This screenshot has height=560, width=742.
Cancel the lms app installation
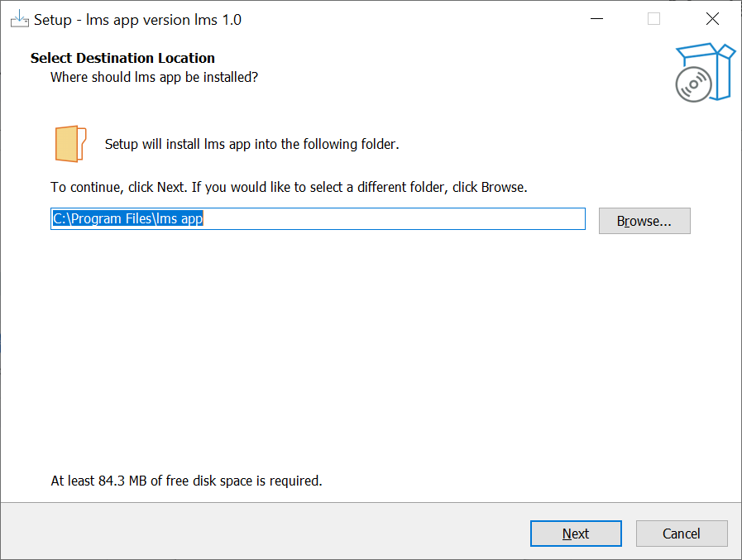click(681, 534)
